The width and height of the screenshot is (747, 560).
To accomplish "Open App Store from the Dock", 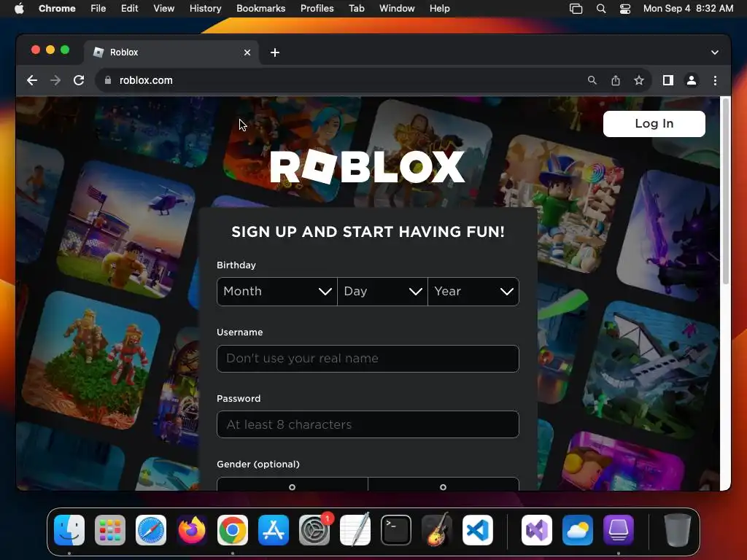I will tap(274, 530).
